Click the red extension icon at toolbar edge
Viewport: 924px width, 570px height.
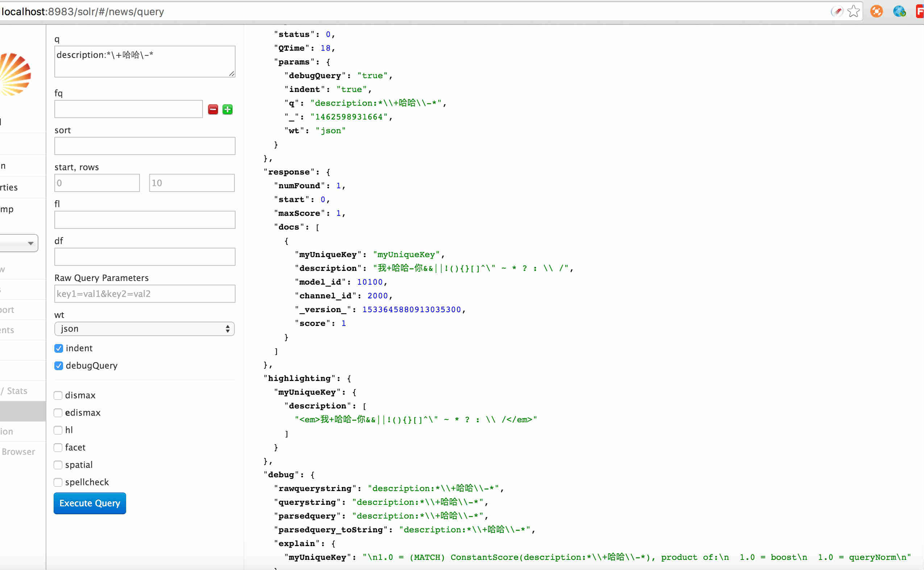[x=920, y=11]
